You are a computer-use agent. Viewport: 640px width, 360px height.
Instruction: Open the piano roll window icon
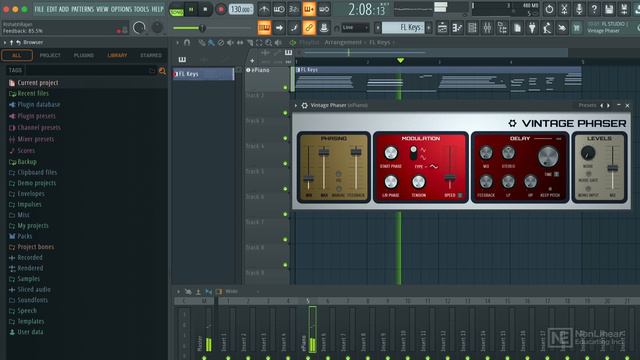coord(457,28)
